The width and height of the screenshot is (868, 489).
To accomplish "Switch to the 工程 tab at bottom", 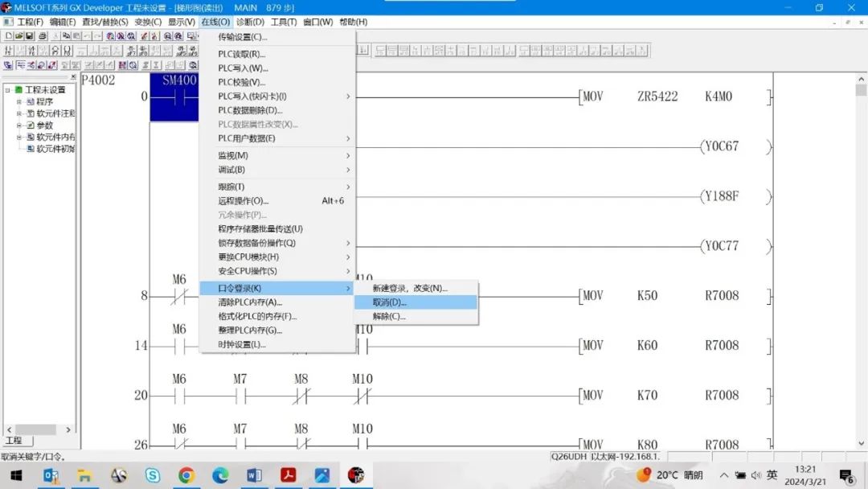I will pyautogui.click(x=14, y=441).
